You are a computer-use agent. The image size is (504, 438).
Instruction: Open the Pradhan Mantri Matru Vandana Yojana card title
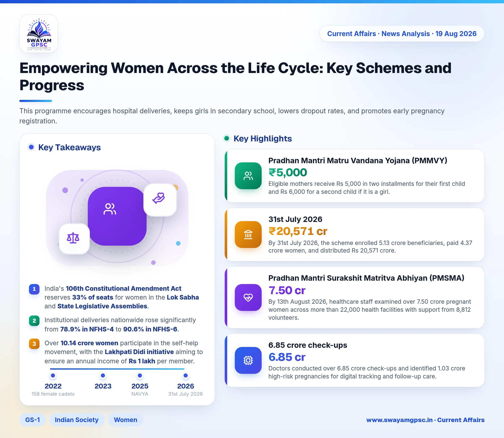(x=358, y=161)
